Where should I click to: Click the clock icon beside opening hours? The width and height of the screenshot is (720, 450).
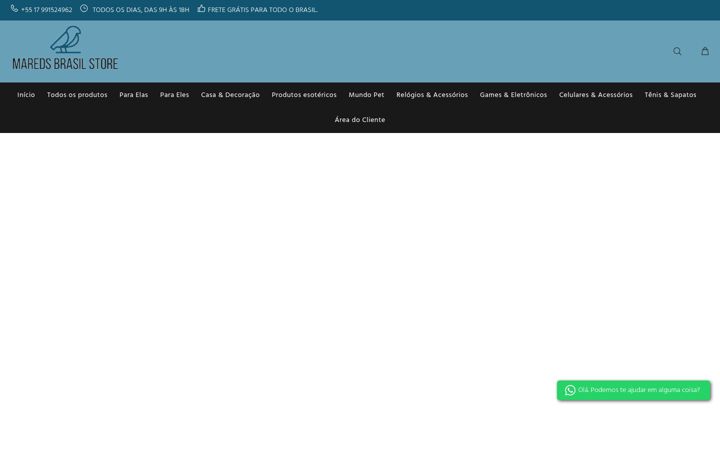tap(84, 8)
